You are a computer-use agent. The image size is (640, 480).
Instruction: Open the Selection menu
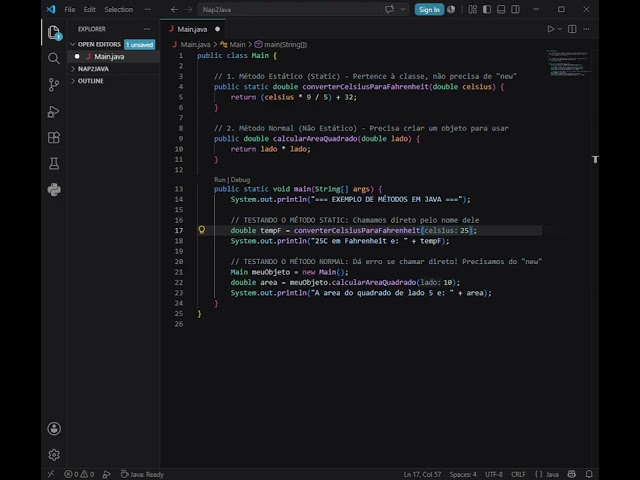click(118, 9)
